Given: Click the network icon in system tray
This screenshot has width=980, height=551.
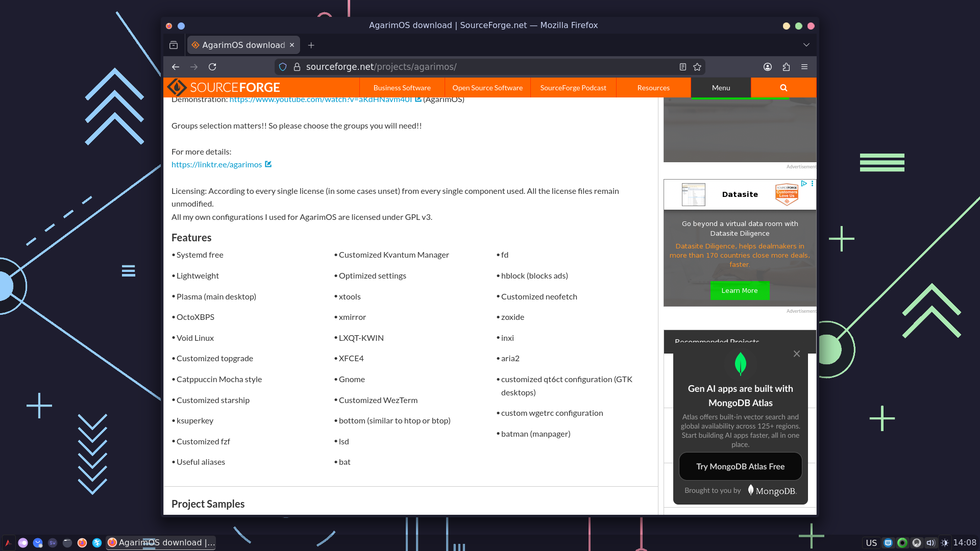Looking at the screenshot, I should click(x=888, y=543).
